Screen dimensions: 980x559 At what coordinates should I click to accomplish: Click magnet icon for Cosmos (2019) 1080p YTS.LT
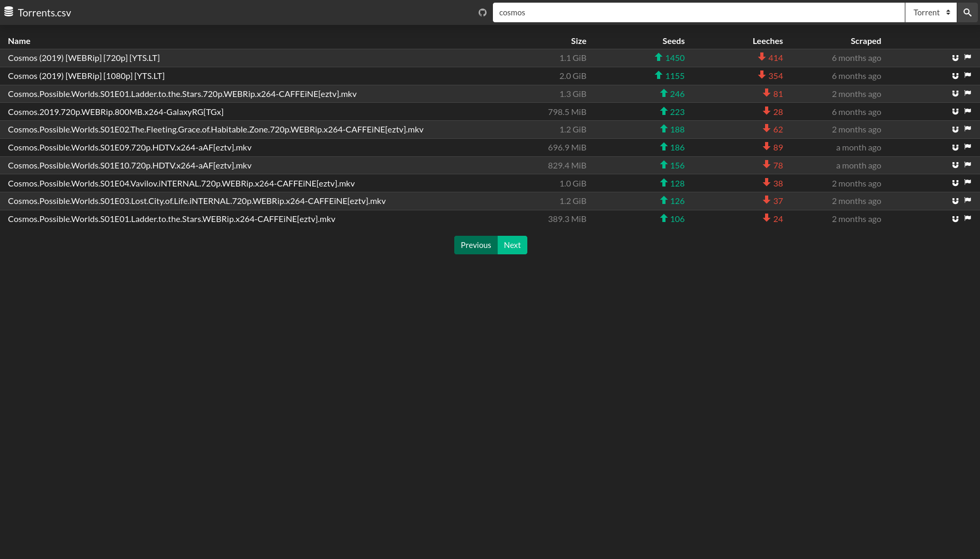955,76
